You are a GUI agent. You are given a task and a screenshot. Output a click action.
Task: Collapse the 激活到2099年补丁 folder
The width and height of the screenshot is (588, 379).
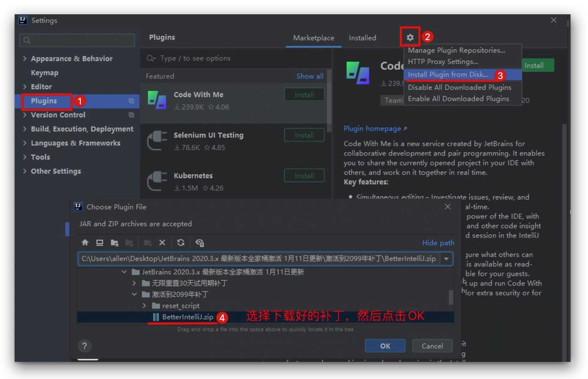pyautogui.click(x=134, y=294)
